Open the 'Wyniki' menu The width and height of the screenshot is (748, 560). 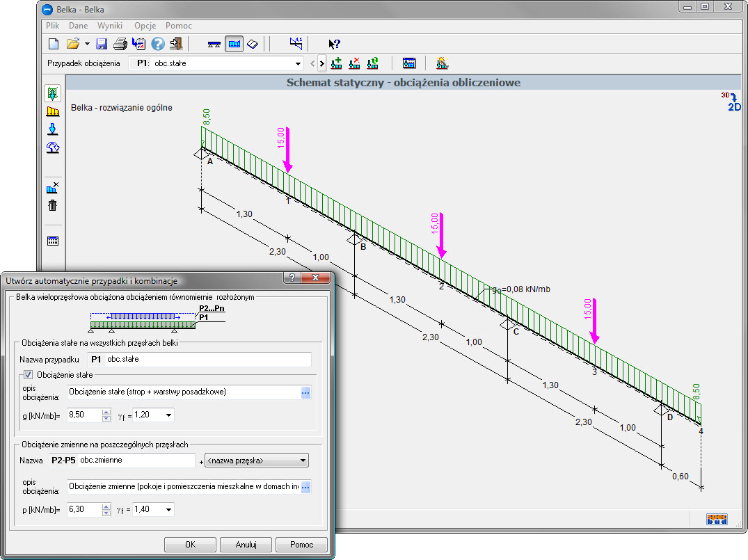click(110, 26)
